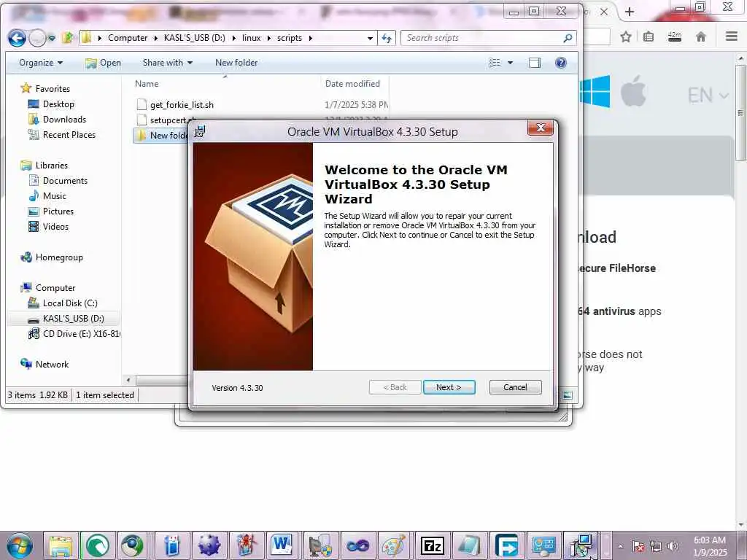Select linux segment in address breadcrumb
Image resolution: width=747 pixels, height=560 pixels.
251,38
